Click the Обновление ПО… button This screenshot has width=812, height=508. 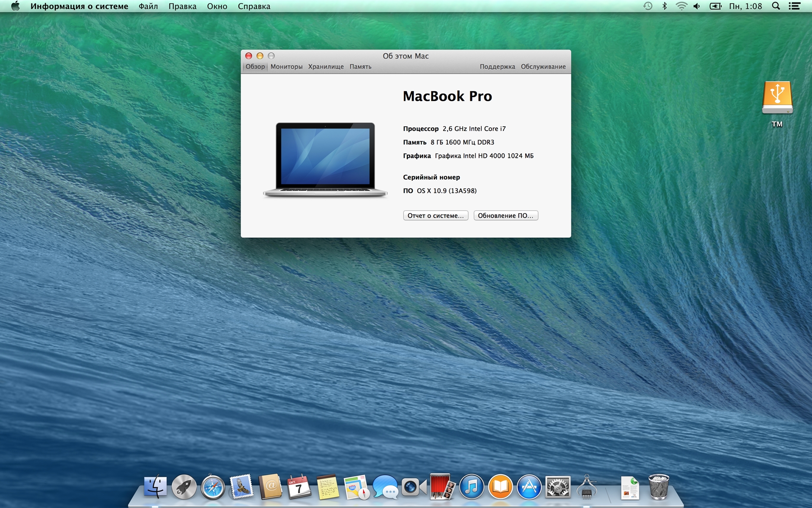506,215
